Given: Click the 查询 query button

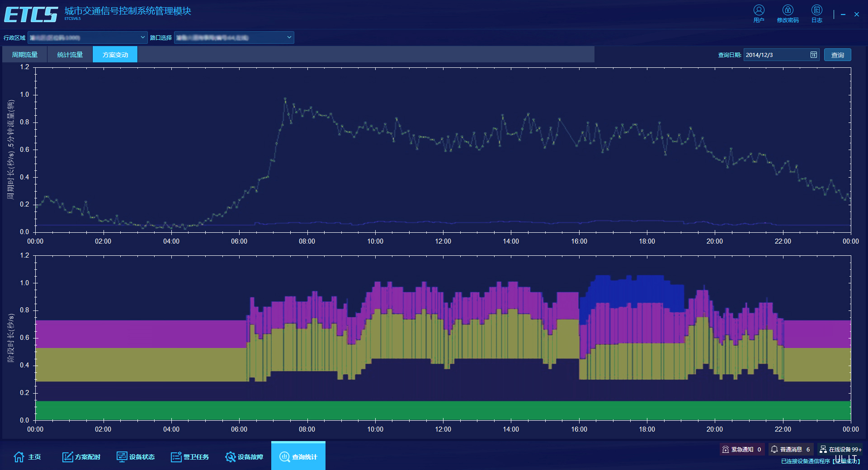Looking at the screenshot, I should point(837,55).
